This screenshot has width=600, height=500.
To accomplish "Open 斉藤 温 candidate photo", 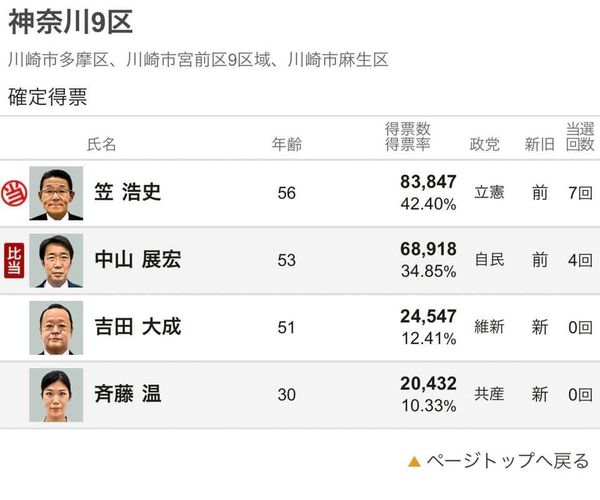I will pos(56,394).
